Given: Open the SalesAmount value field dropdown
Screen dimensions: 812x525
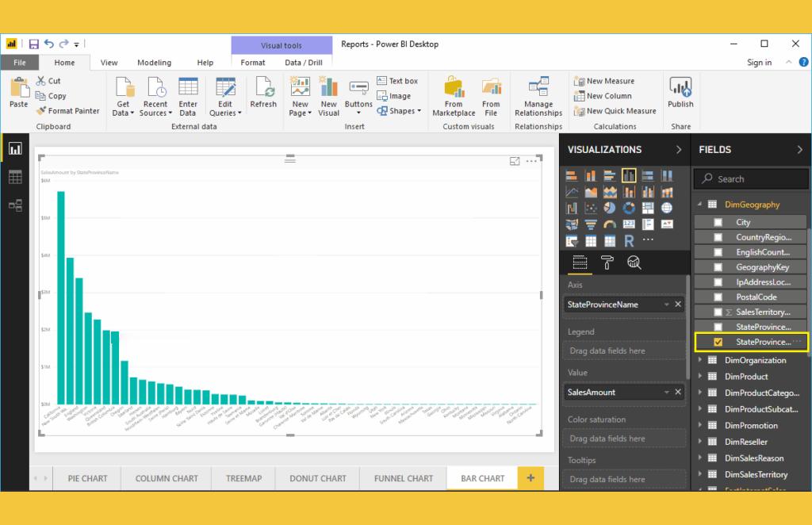Looking at the screenshot, I should pos(666,392).
